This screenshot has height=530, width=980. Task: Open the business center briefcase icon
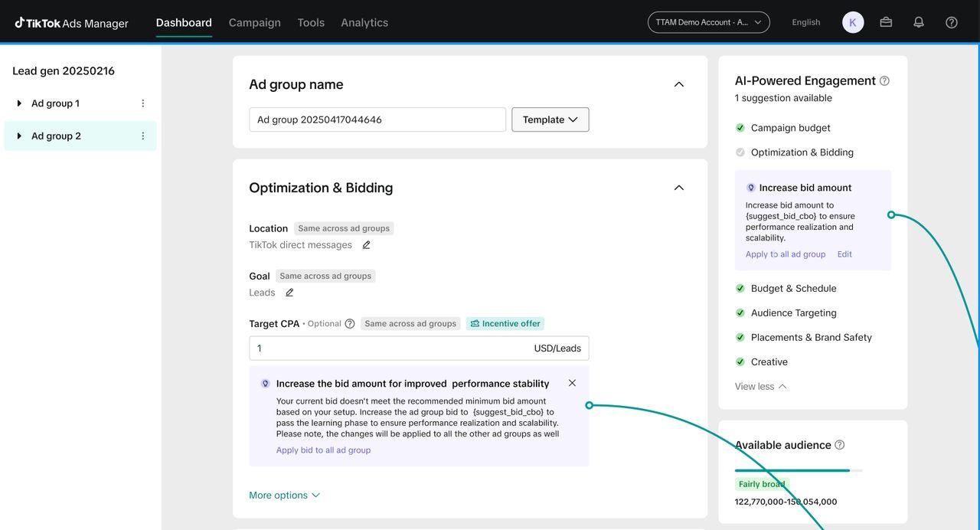click(x=886, y=22)
